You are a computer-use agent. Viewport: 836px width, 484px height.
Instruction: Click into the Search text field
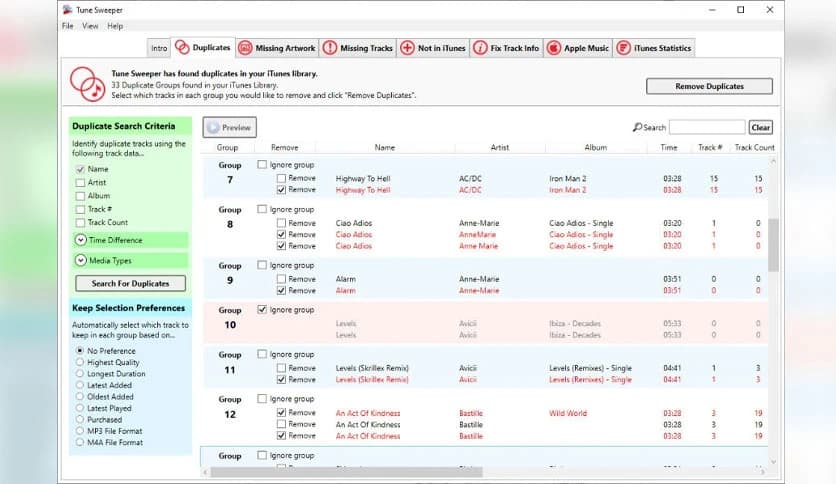click(x=706, y=128)
